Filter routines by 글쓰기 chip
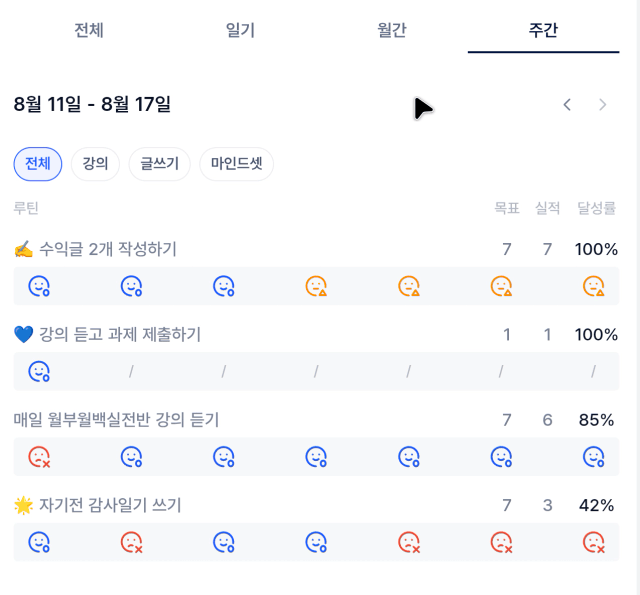The width and height of the screenshot is (640, 595). (159, 164)
